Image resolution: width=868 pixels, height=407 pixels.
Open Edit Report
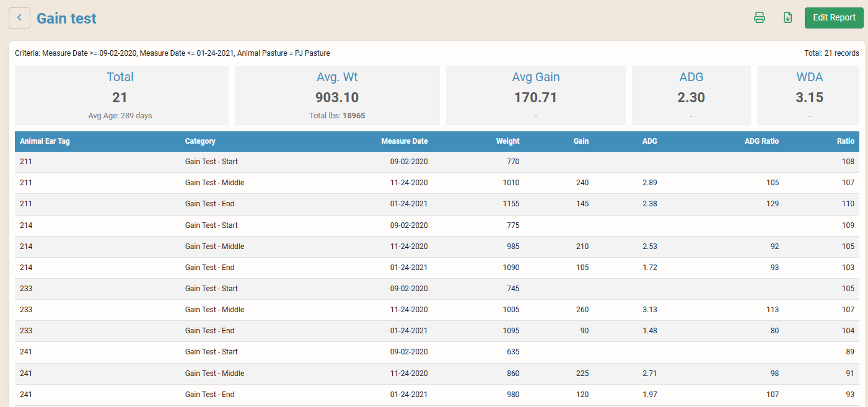pyautogui.click(x=834, y=18)
